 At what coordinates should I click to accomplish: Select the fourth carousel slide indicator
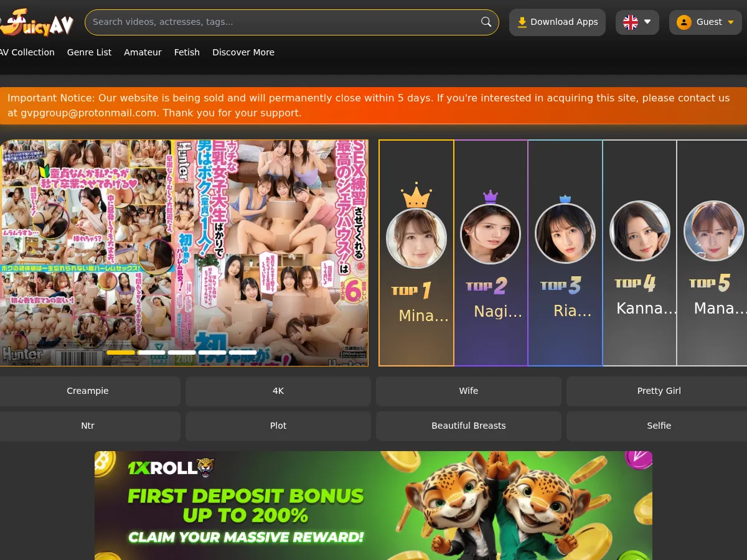(x=212, y=352)
